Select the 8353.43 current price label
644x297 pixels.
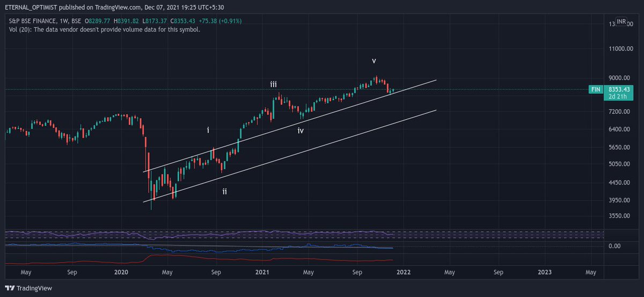[618, 89]
